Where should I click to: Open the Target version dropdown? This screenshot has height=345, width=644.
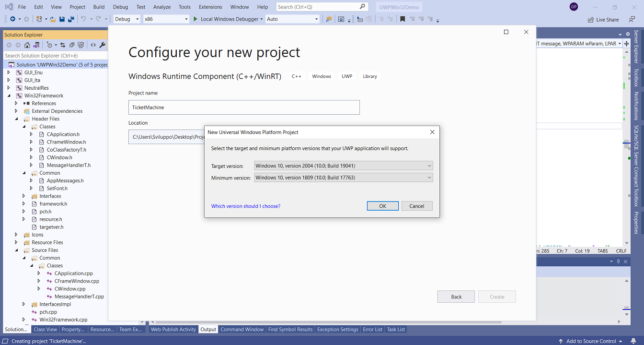(x=344, y=166)
